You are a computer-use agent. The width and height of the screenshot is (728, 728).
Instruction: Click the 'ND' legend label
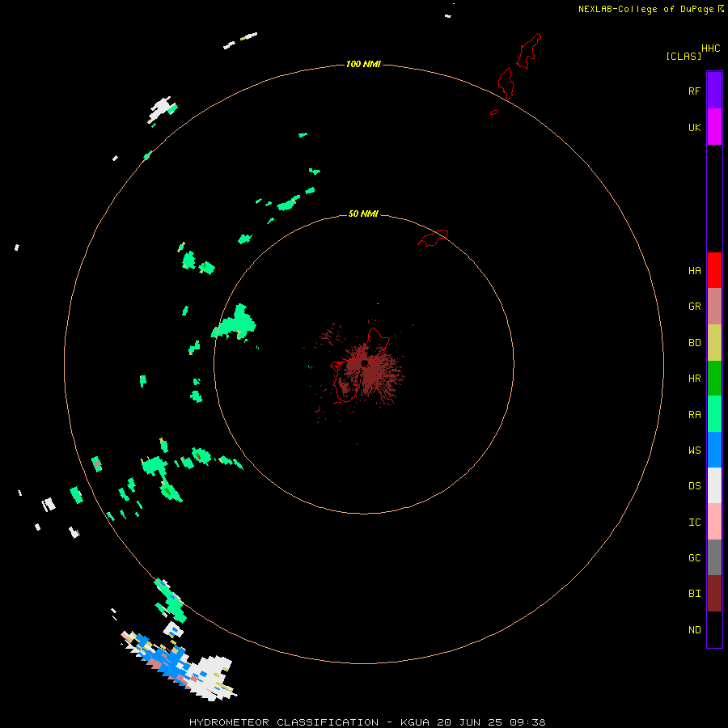coord(694,630)
